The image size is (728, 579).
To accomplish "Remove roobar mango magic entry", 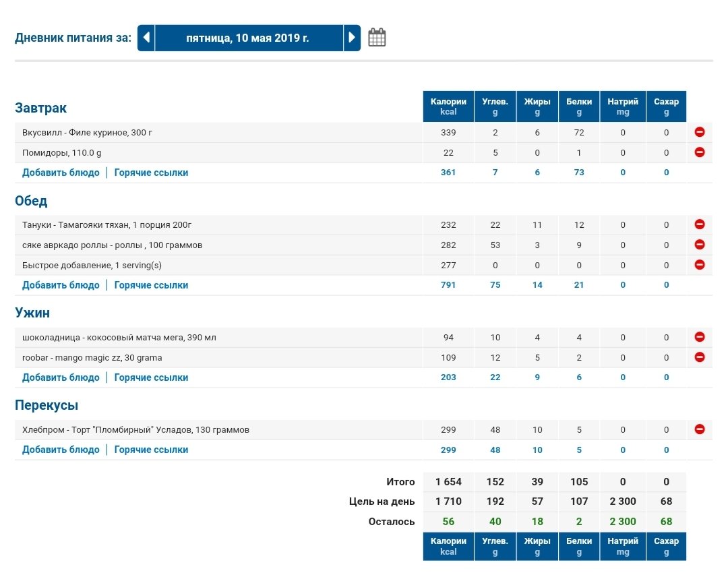I will 699,357.
